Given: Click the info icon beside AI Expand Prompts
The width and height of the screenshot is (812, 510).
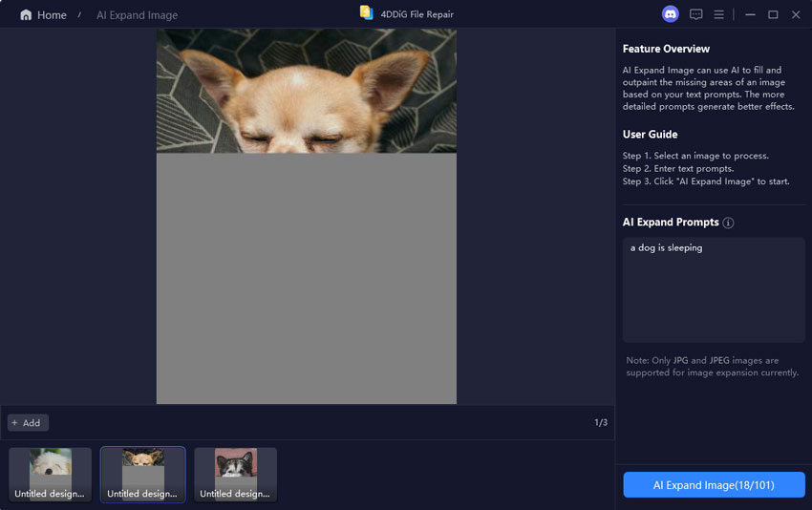Looking at the screenshot, I should point(728,223).
